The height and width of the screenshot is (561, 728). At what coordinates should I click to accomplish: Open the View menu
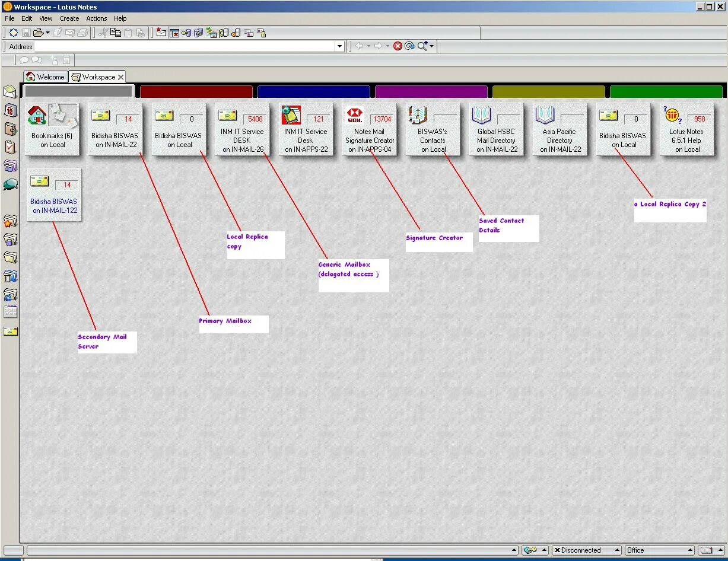pyautogui.click(x=46, y=18)
